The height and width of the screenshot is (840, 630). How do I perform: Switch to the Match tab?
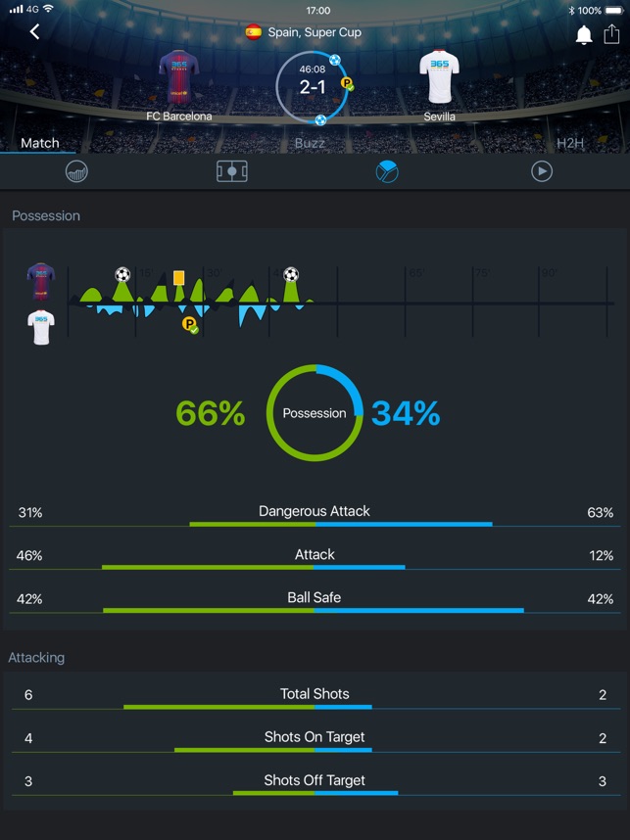click(40, 143)
